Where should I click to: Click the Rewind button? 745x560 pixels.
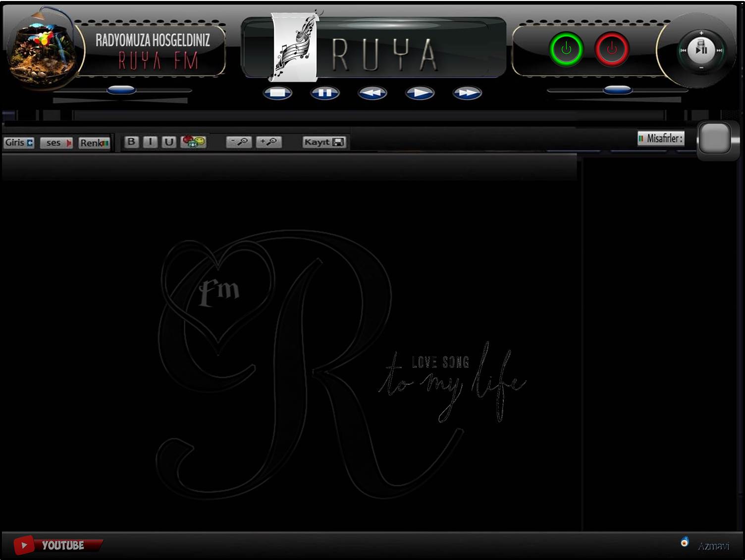click(x=372, y=93)
